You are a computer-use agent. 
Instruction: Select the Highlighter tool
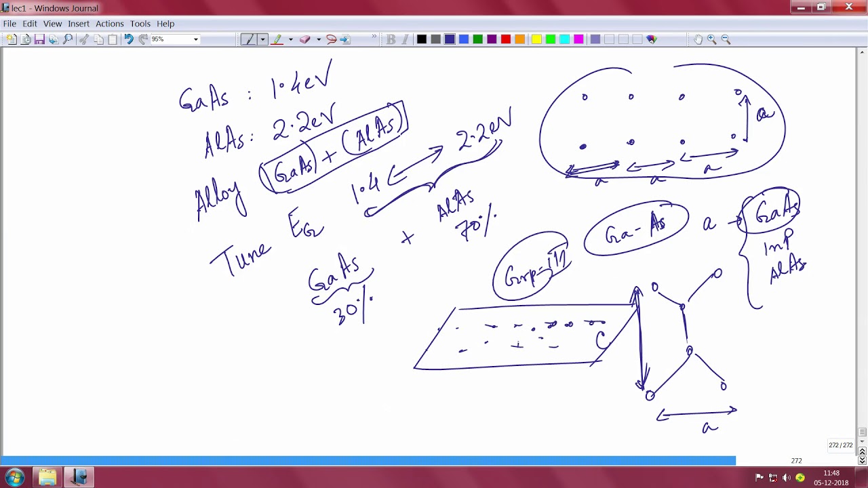(277, 39)
